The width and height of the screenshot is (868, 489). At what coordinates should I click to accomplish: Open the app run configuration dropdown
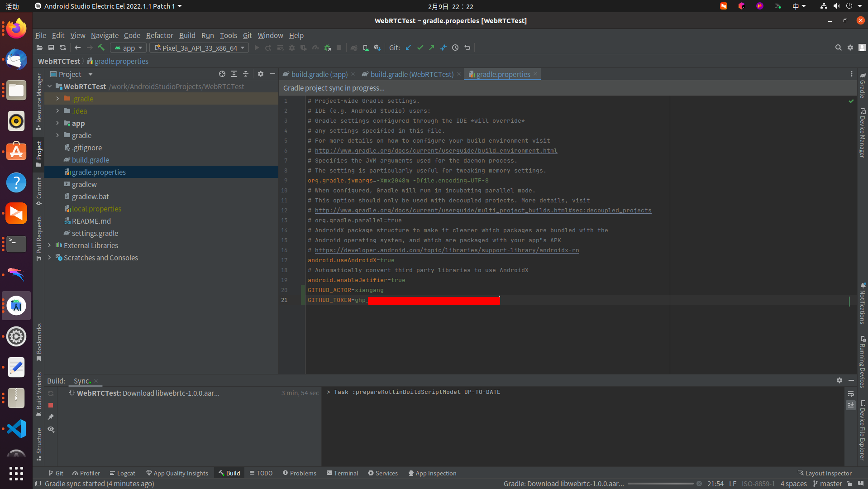pos(128,48)
